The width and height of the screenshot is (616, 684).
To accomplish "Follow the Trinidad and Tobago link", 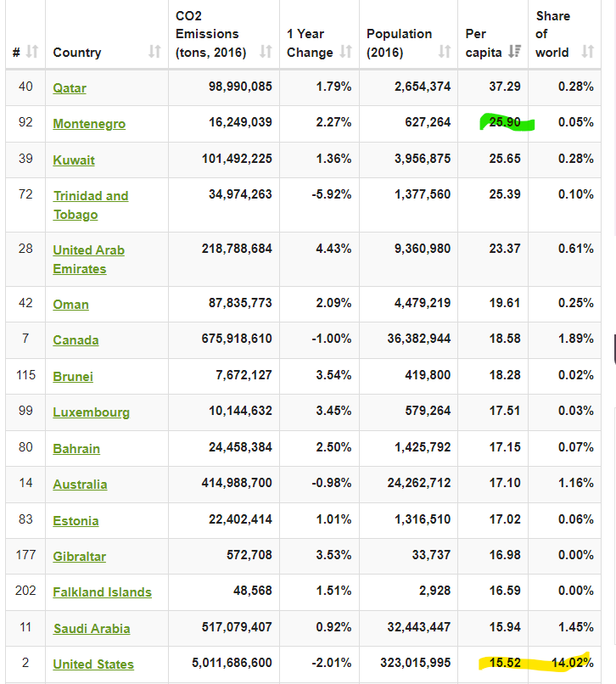I will (91, 205).
